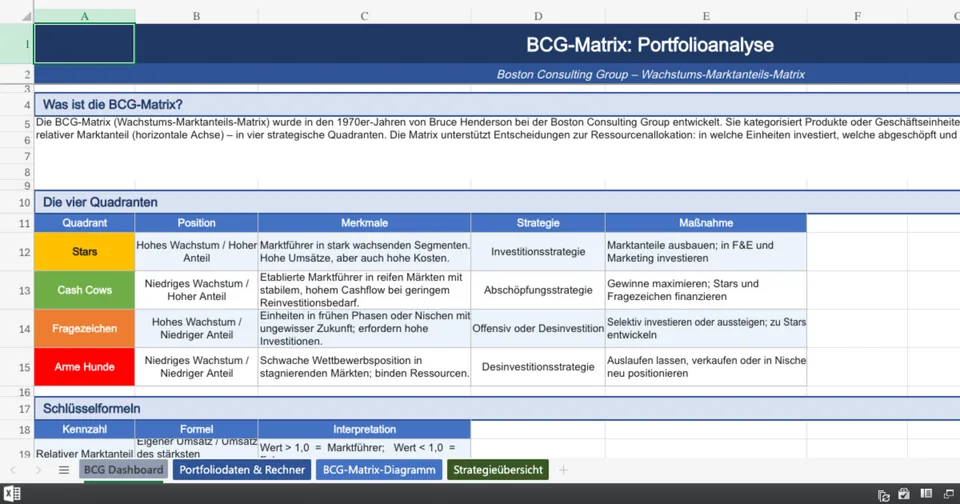The image size is (960, 504).
Task: Click the selected cell A1
Action: pos(84,44)
